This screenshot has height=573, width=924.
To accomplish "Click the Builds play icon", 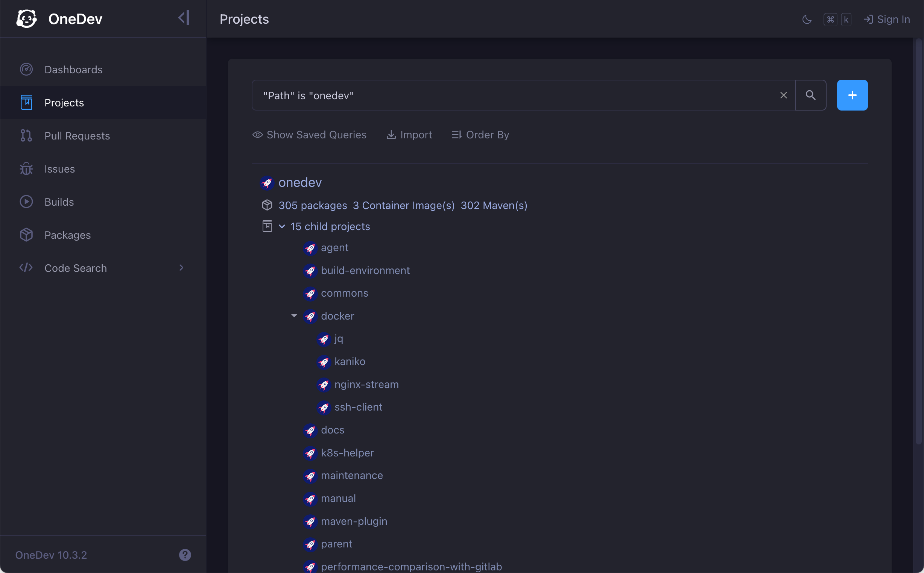I will 26,201.
